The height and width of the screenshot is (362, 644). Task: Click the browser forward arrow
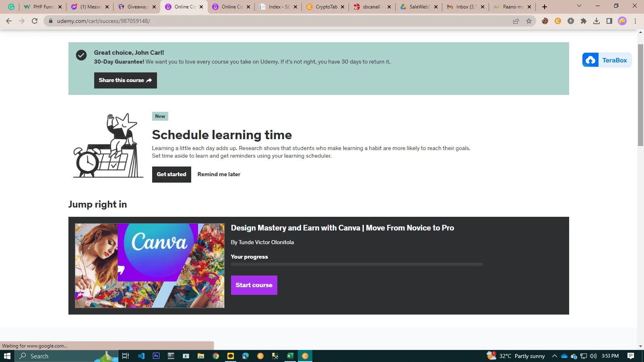coord(22,21)
